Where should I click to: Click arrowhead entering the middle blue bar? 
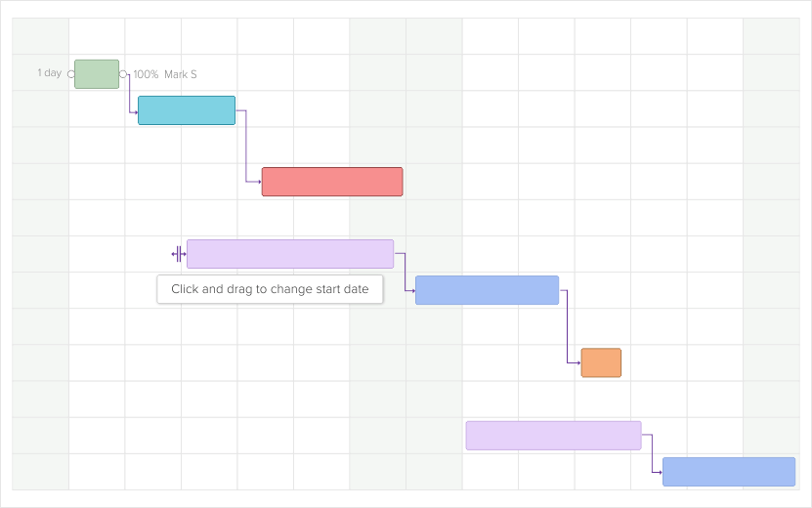click(413, 290)
